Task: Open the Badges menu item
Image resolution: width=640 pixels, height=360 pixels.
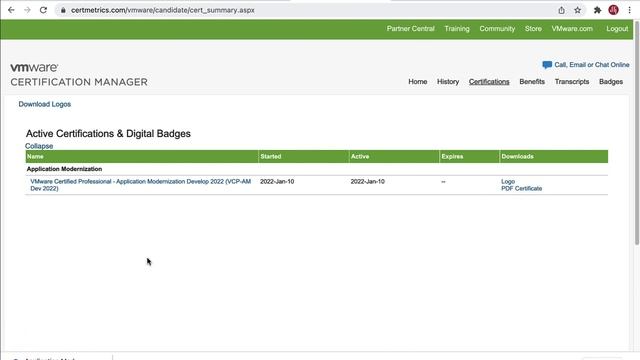Action: click(x=611, y=82)
